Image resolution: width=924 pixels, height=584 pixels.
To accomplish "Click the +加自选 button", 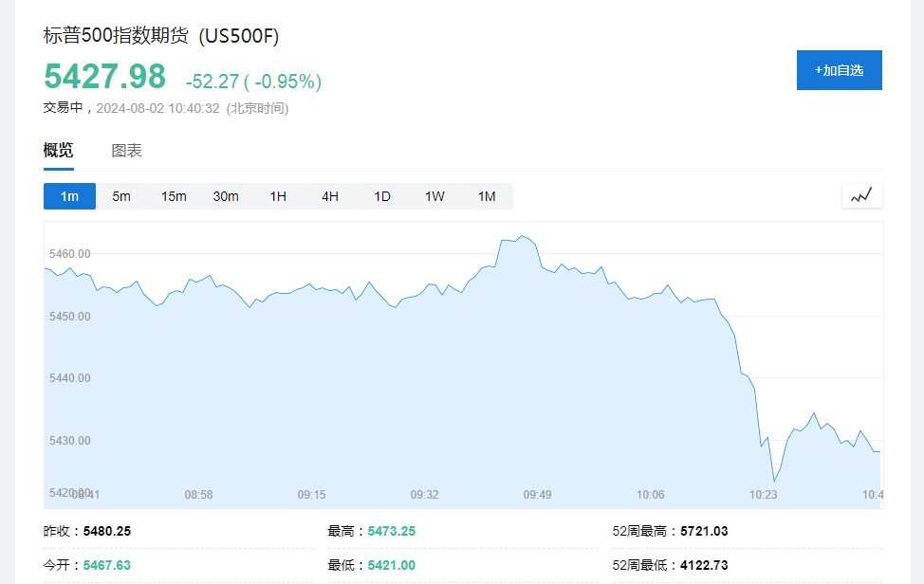I will [x=839, y=70].
